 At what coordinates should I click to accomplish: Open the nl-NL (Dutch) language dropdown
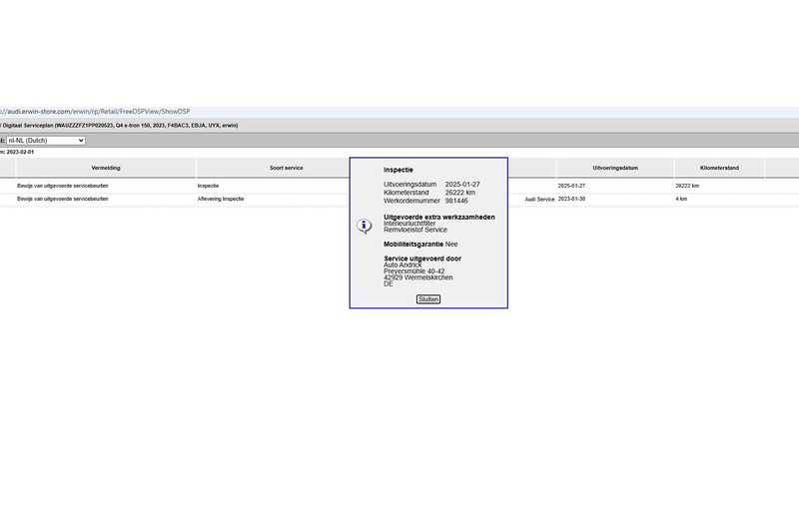[x=46, y=141]
